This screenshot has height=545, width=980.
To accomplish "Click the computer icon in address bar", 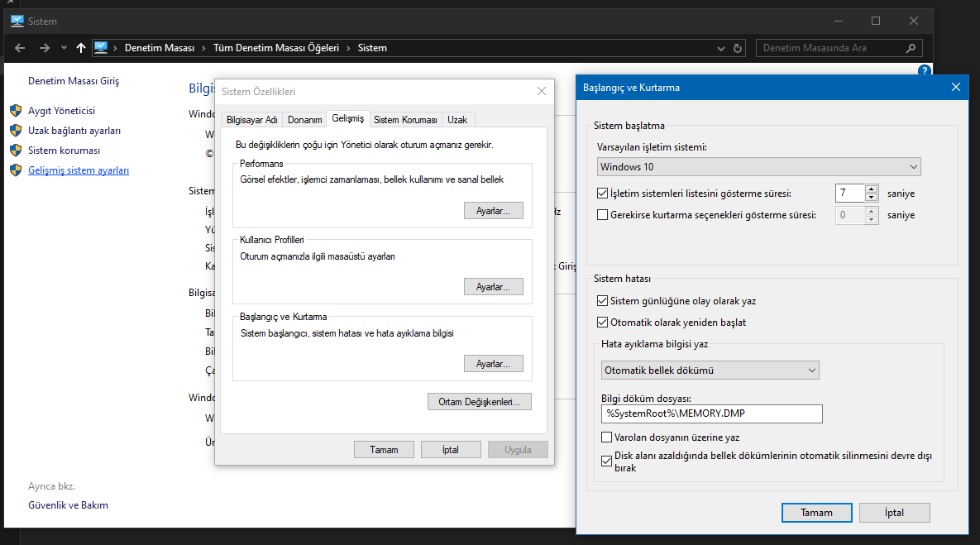I will pos(101,47).
